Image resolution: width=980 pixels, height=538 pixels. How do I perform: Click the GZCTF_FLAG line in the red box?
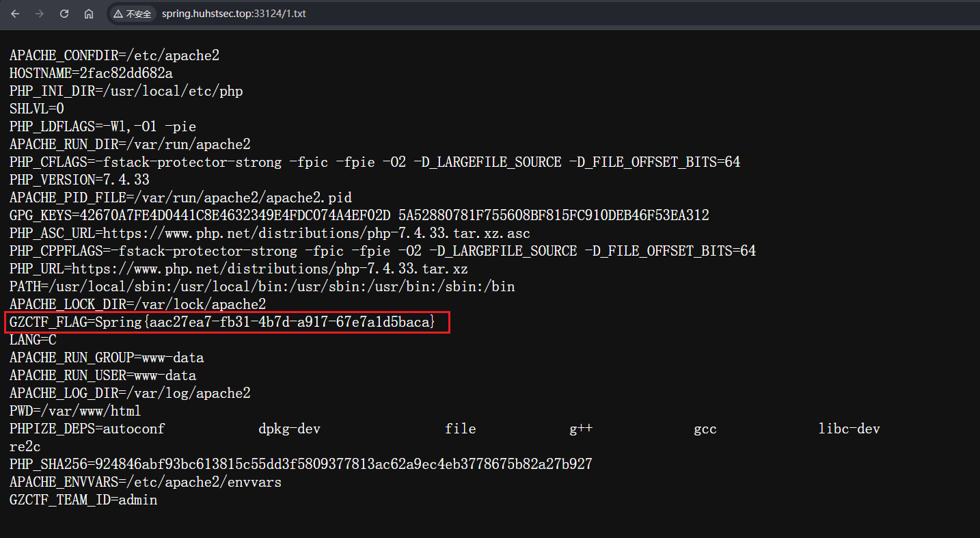pos(222,322)
